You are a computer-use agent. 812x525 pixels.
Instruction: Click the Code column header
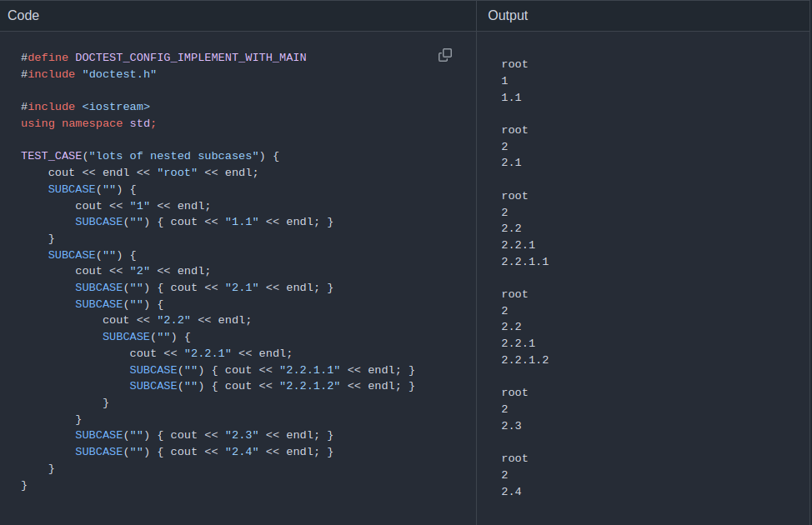click(x=23, y=15)
